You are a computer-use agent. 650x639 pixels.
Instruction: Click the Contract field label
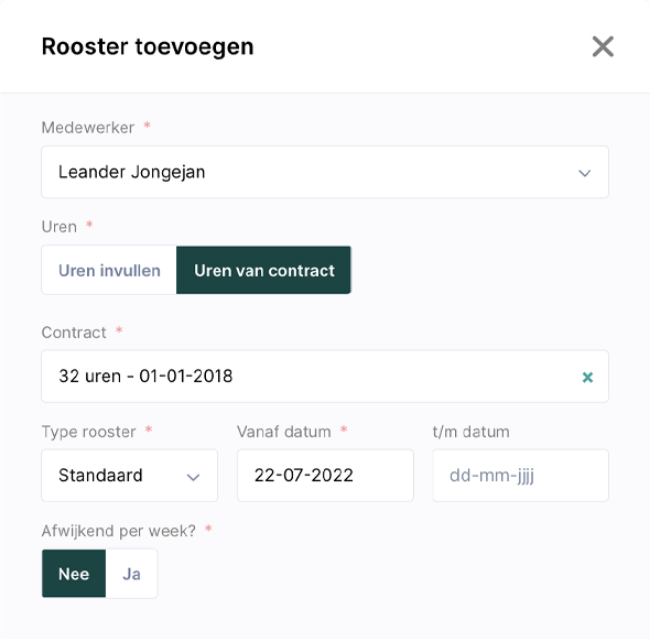coord(75,332)
